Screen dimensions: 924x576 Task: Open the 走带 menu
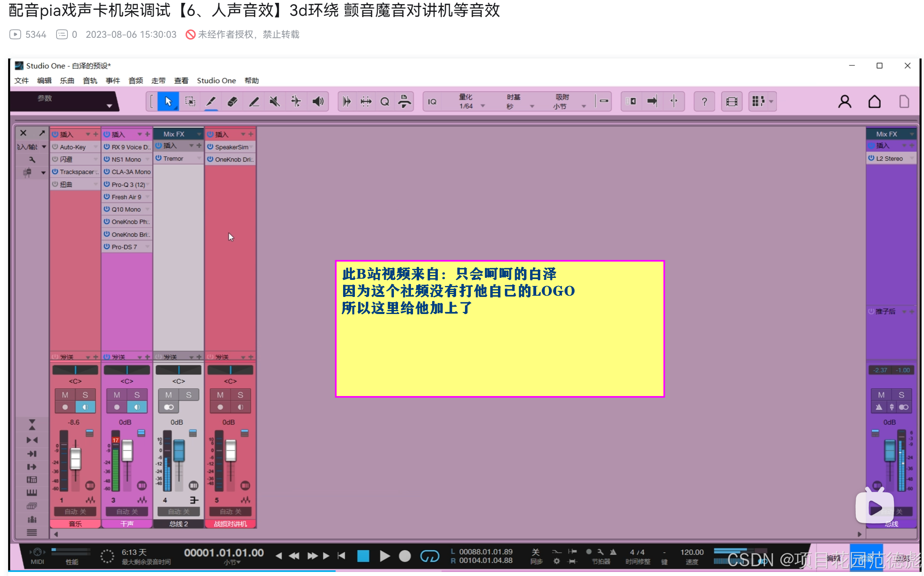158,80
